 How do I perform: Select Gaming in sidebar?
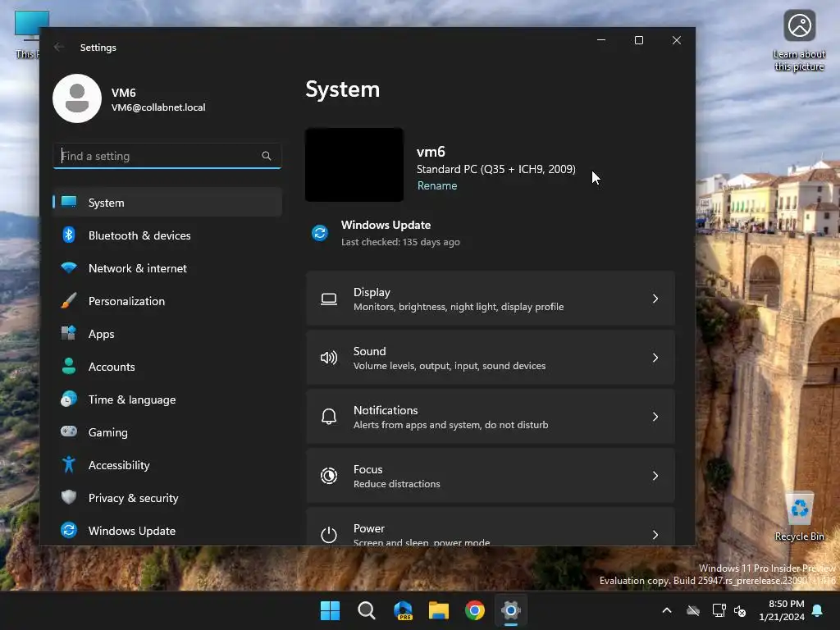[x=167, y=431]
